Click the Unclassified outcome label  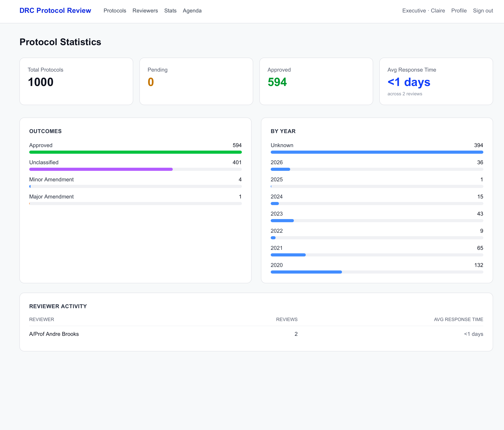[x=44, y=162]
